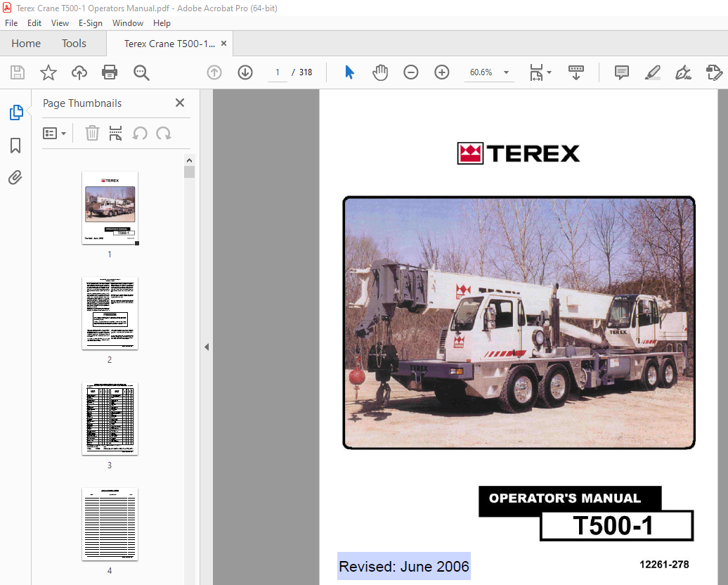
Task: Select the Highlight text pen tool
Action: (x=652, y=72)
